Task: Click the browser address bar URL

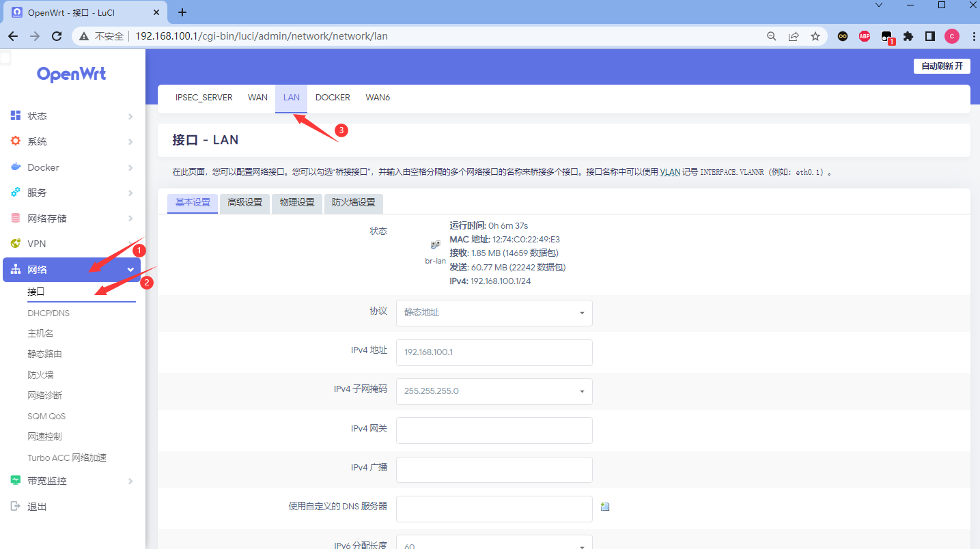Action: (x=262, y=36)
